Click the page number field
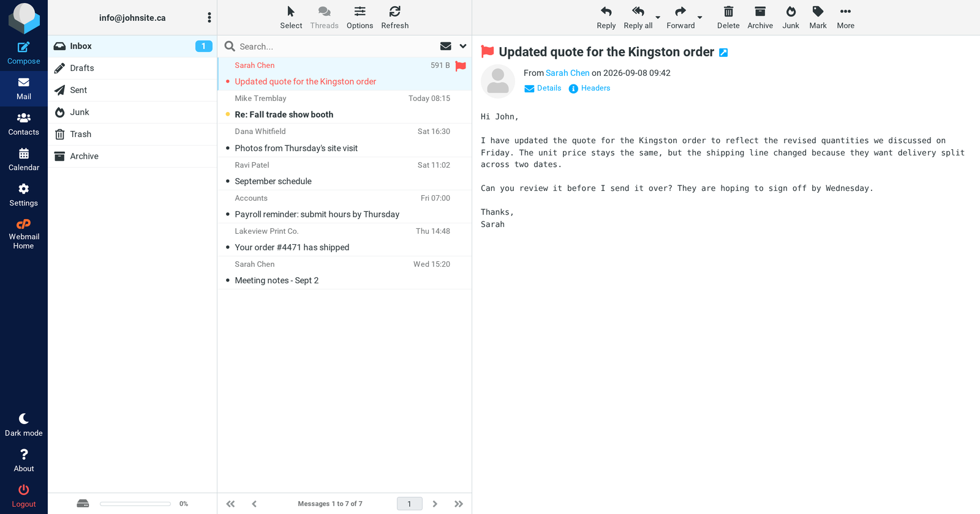Image resolution: width=980 pixels, height=514 pixels. tap(410, 504)
